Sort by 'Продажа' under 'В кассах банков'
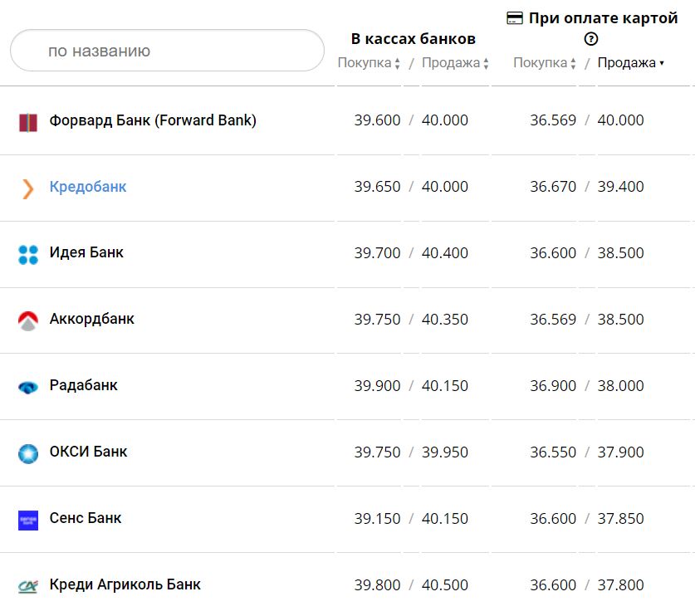This screenshot has width=695, height=616. (x=455, y=63)
